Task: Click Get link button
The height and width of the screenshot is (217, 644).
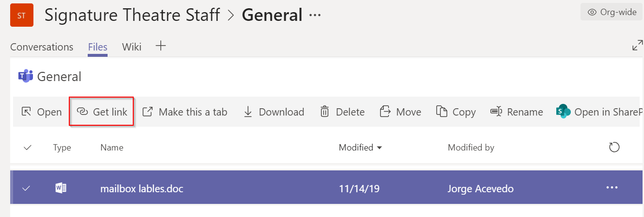Action: [102, 112]
